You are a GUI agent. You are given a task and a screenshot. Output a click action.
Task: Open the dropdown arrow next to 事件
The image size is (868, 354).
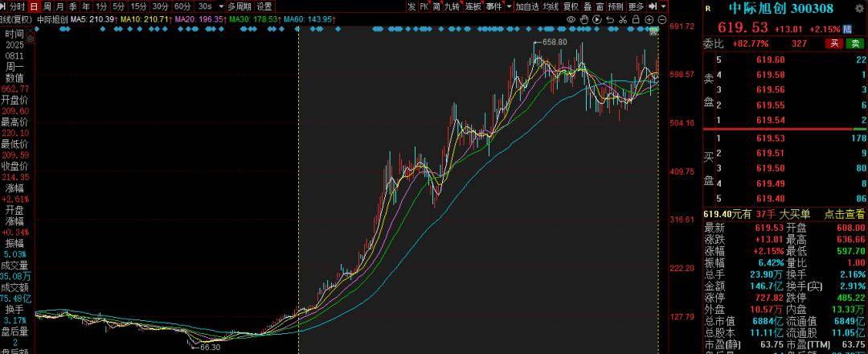(x=508, y=6)
